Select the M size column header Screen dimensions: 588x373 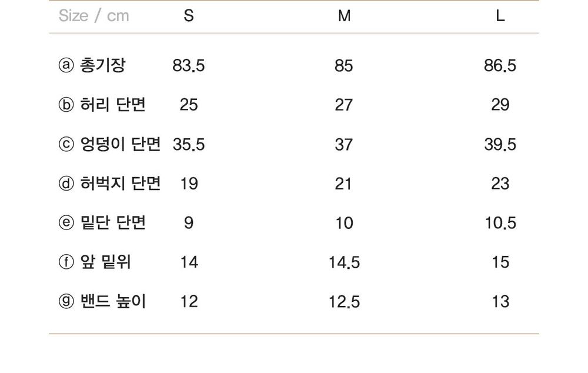click(344, 16)
